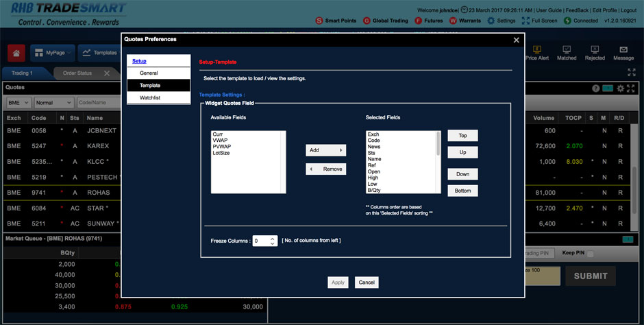This screenshot has height=325, width=644.
Task: Expand the BME exchange dropdown
Action: coord(18,102)
